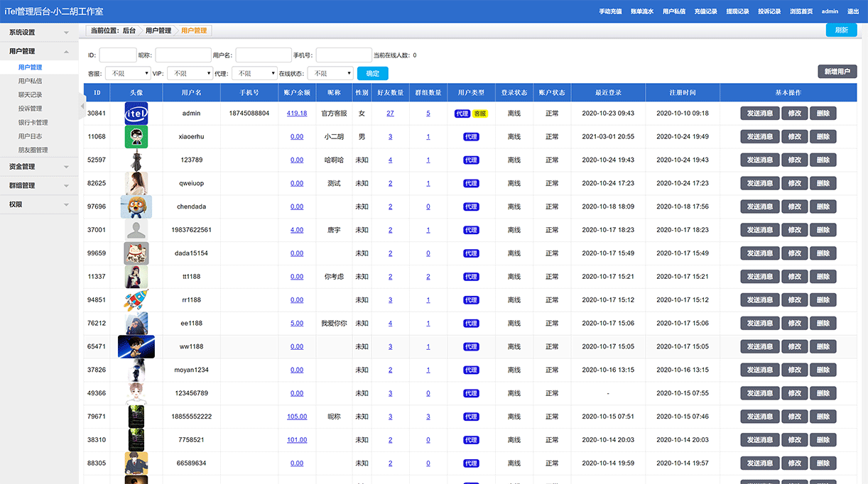Expand the 资金管理 sidebar section

(39, 167)
